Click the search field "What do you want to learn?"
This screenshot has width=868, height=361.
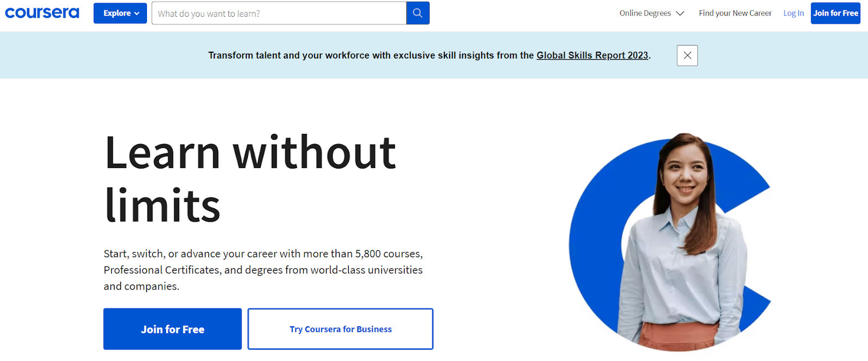[x=279, y=13]
